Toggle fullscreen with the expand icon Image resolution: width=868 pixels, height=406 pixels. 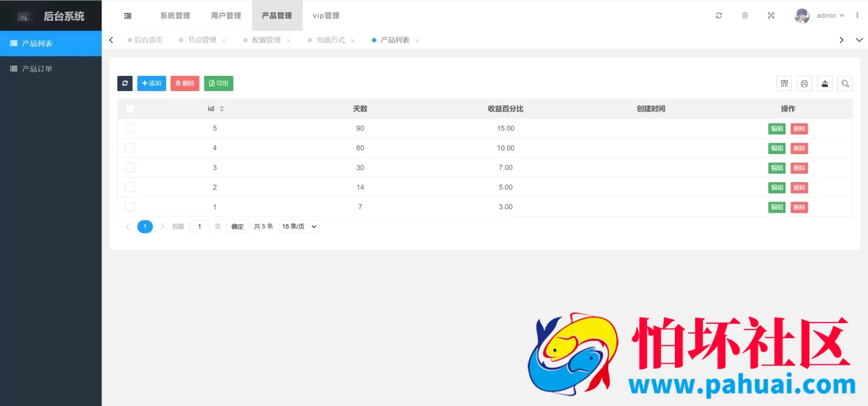click(771, 16)
